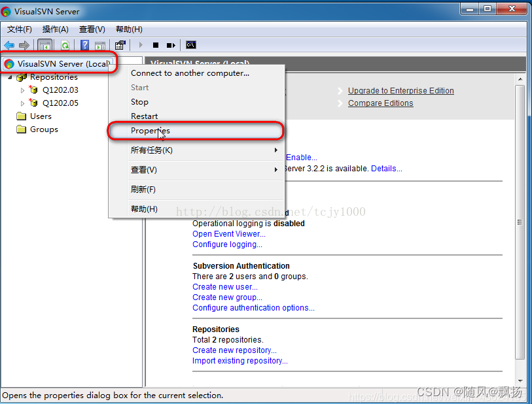Expand the Q1202.03 repository node
Viewport: 532px width, 404px height.
[x=22, y=90]
